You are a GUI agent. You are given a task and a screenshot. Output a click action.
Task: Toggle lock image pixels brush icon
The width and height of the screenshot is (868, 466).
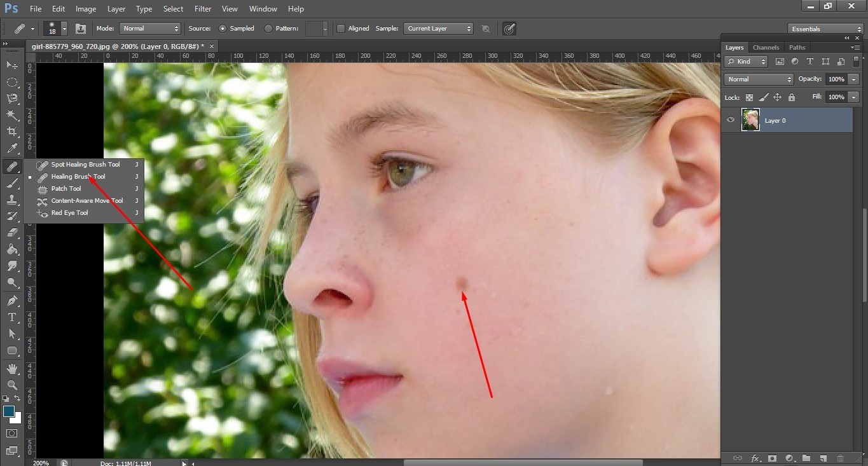click(763, 97)
